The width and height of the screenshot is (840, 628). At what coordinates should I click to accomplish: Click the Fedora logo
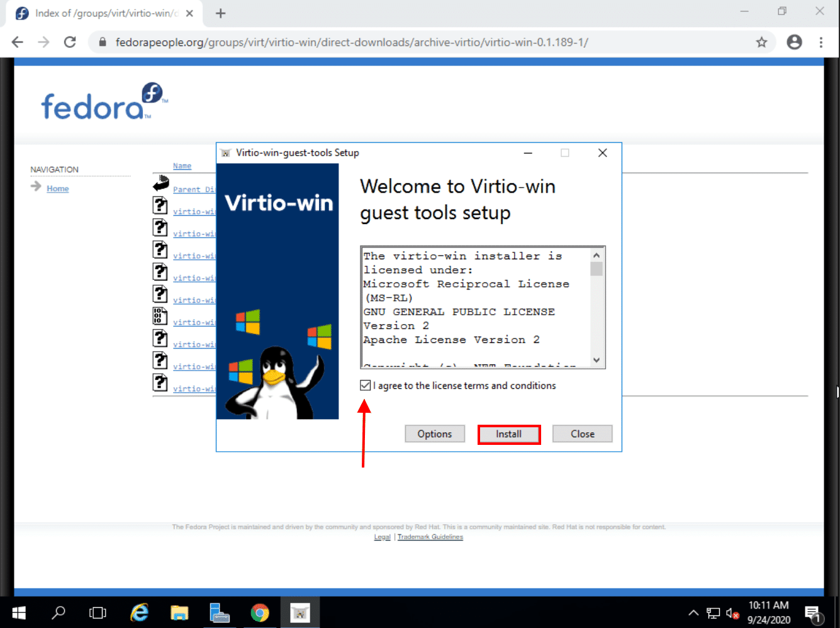(x=104, y=101)
